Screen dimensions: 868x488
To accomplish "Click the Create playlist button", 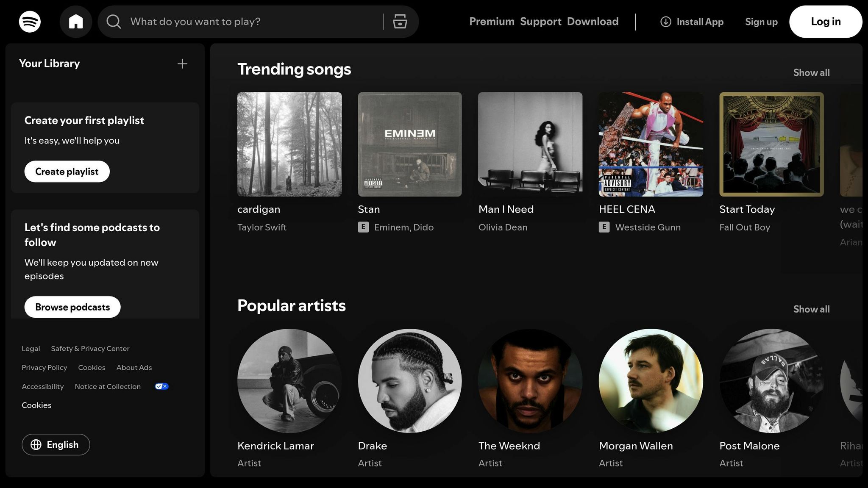I will coord(67,172).
